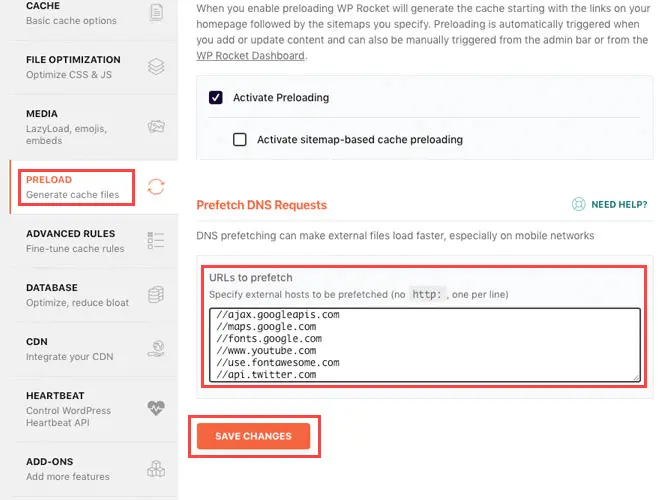The height and width of the screenshot is (500, 672).
Task: Click the Advanced Rules list icon
Action: coord(156,240)
